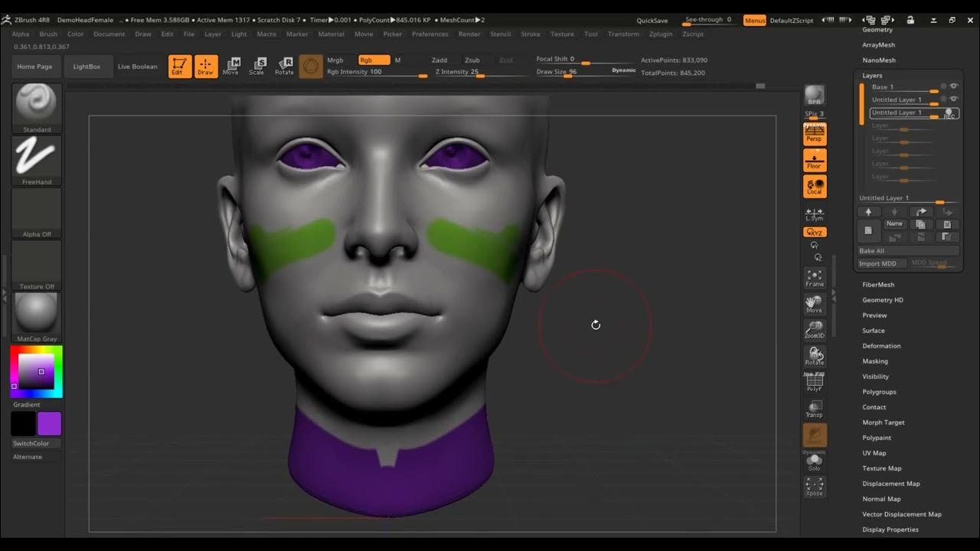Click the SwitchColor button

[37, 443]
